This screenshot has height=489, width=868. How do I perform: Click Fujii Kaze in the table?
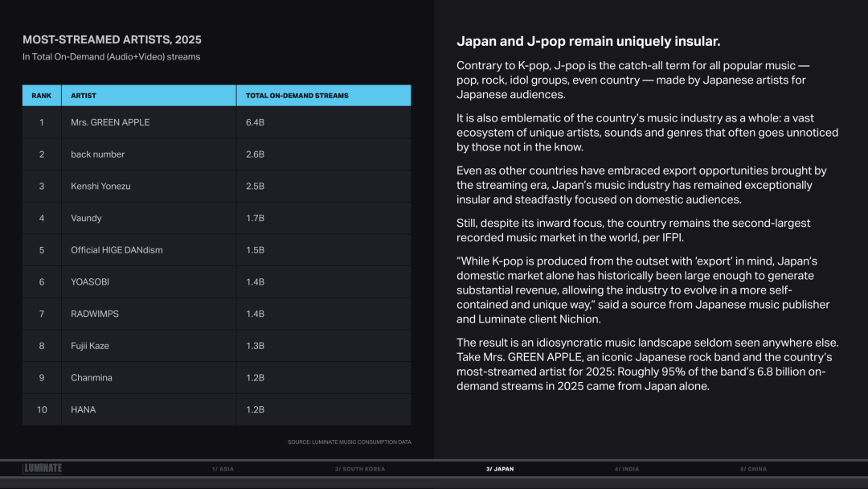pos(90,346)
